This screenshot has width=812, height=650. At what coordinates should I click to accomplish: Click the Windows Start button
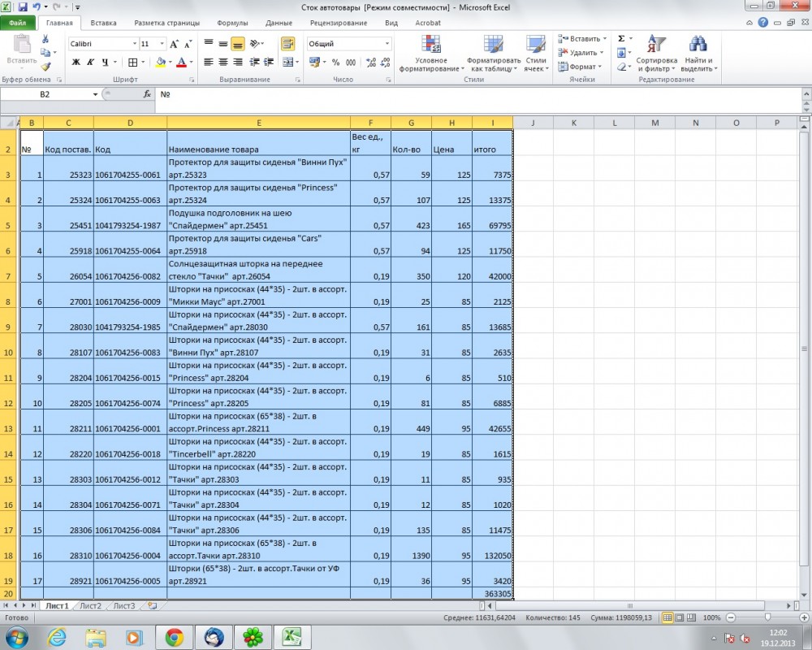pos(16,637)
